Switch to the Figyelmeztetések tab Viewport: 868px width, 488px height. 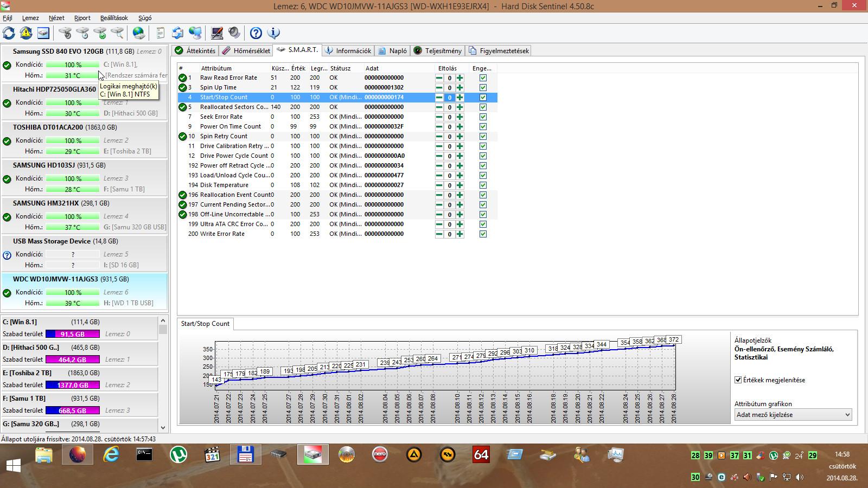(x=499, y=50)
